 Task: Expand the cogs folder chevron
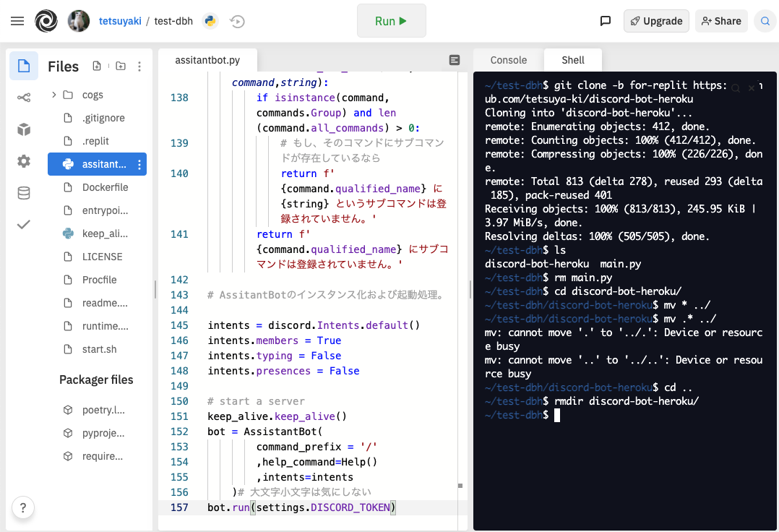click(53, 95)
